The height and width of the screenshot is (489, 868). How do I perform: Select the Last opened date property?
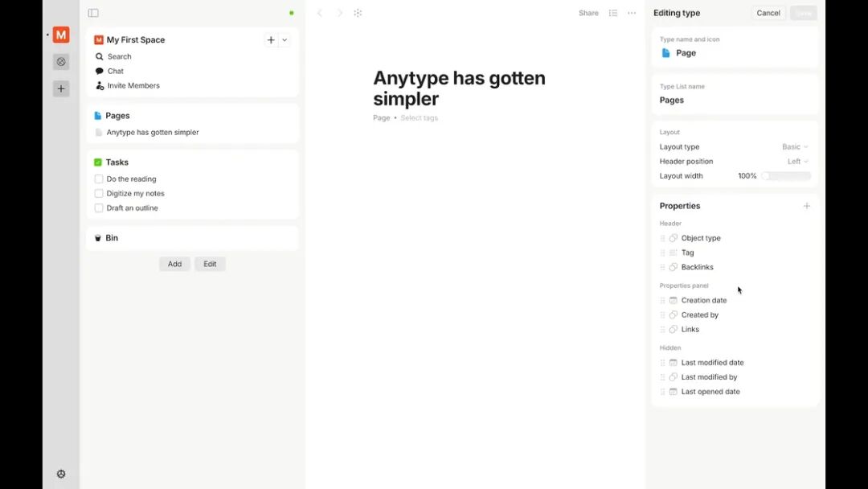710,392
